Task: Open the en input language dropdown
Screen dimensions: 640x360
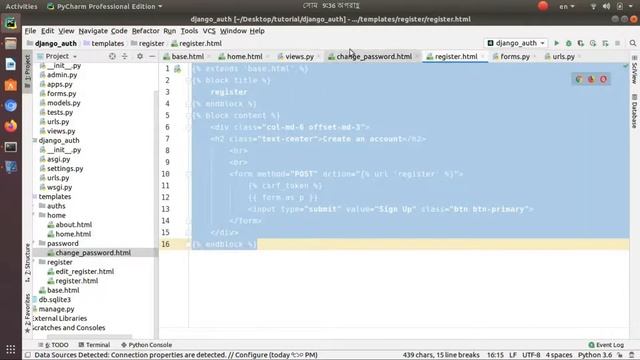Action: tap(567, 7)
